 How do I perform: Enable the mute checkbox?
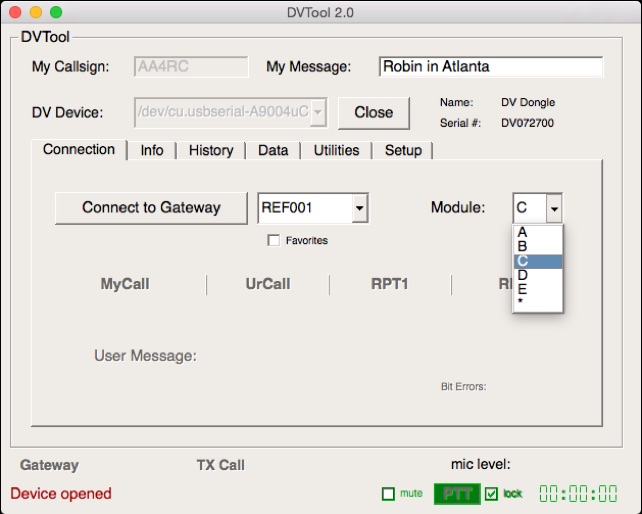click(388, 493)
